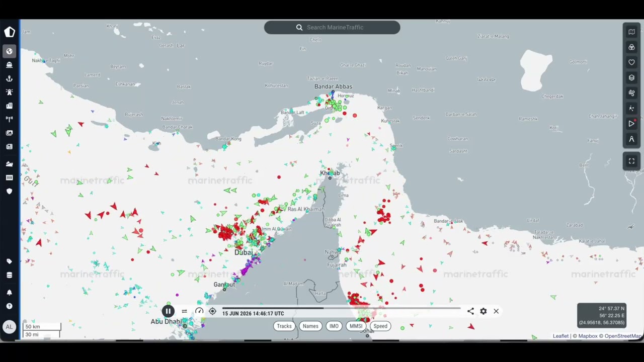Open the density route network icon
The width and height of the screenshot is (644, 362).
pos(631,108)
